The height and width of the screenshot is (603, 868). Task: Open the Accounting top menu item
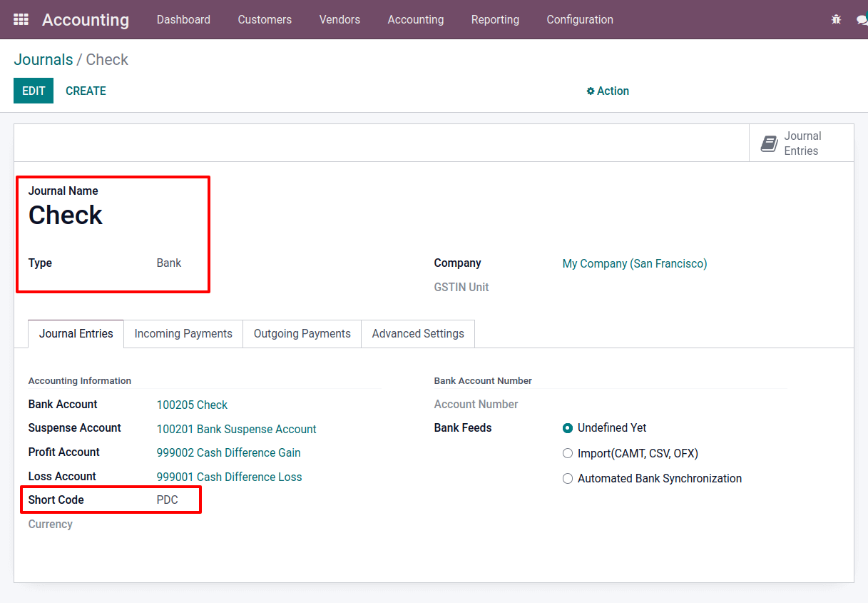pyautogui.click(x=416, y=20)
